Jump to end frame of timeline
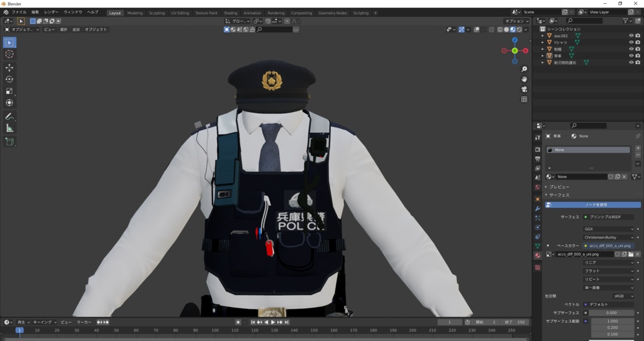This screenshot has height=341, width=644. tap(287, 323)
